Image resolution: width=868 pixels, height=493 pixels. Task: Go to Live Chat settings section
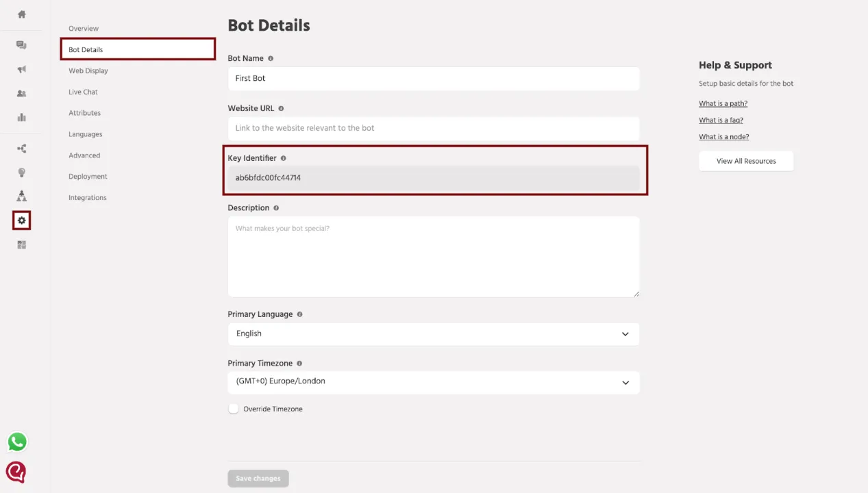pos(83,92)
